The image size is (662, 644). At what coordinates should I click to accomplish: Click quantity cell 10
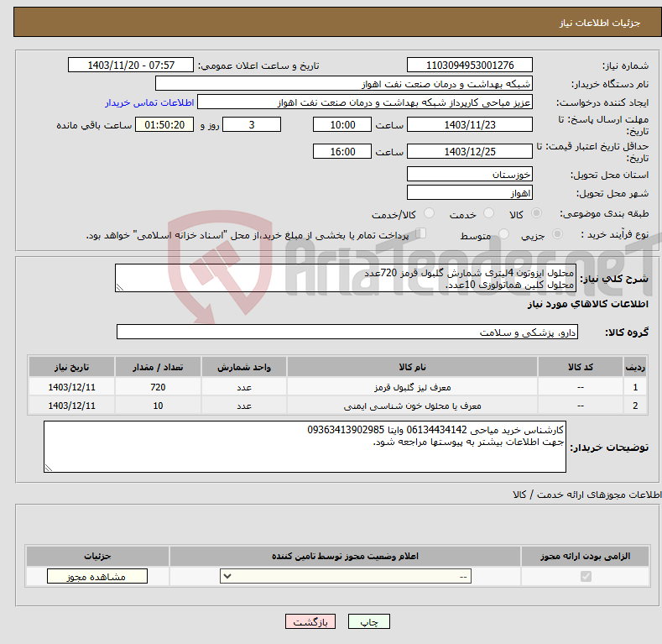[158, 406]
